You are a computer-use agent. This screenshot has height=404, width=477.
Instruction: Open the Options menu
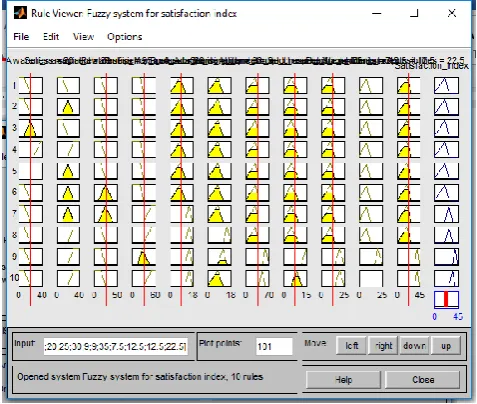(x=124, y=37)
